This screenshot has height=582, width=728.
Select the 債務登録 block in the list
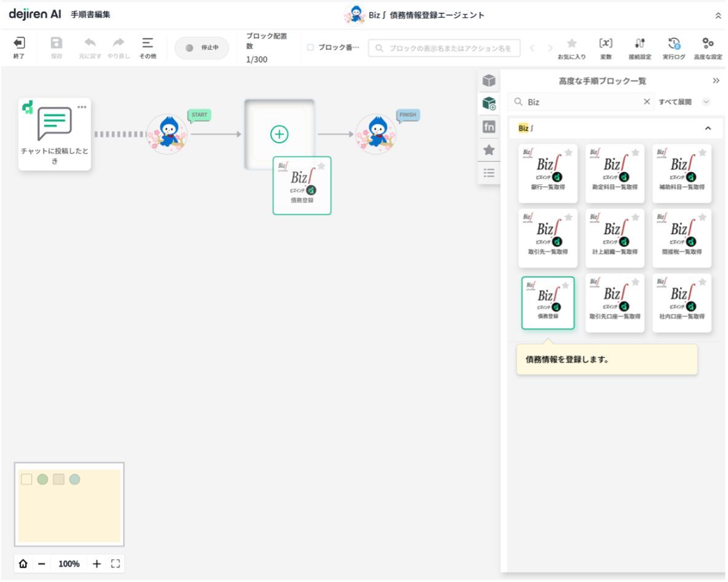(x=548, y=303)
